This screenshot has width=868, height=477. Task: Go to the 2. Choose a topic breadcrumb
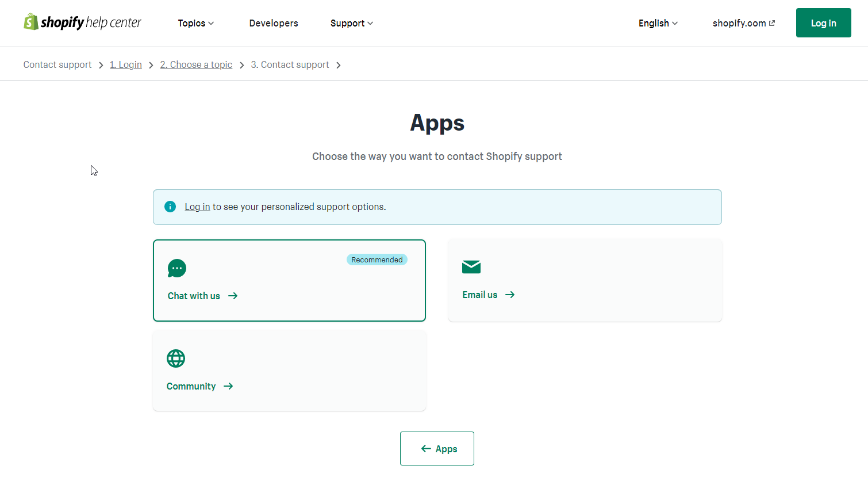tap(196, 64)
